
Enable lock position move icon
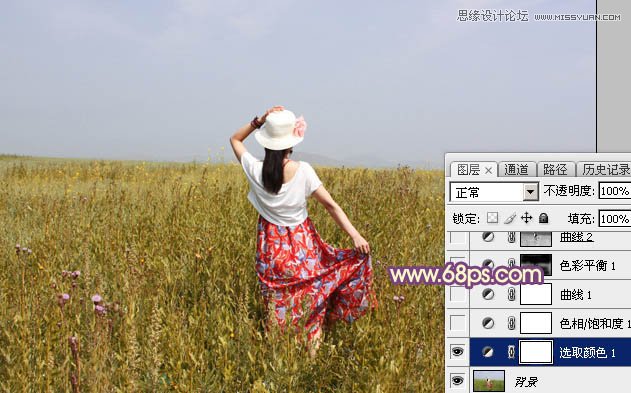tap(526, 218)
